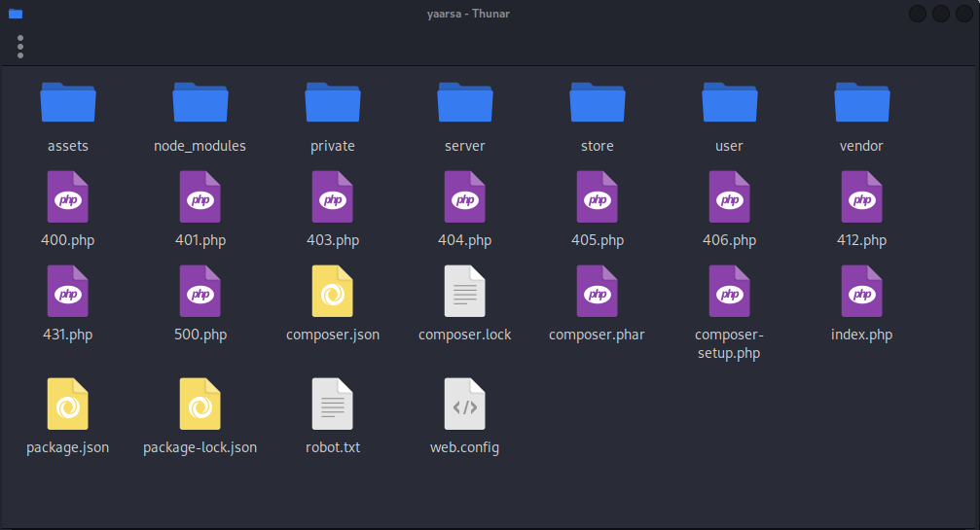Select the composer.json yellow file icon
980x530 pixels.
click(x=333, y=291)
